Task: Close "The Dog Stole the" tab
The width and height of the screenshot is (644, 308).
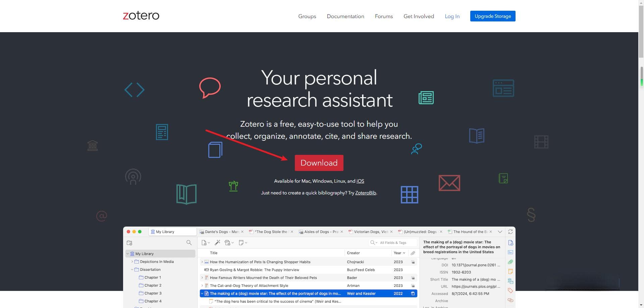Action: pos(292,232)
